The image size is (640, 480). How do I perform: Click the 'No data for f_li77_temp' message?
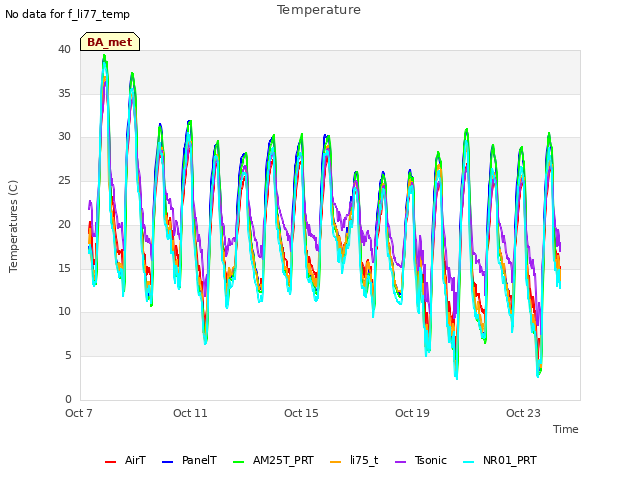(67, 14)
